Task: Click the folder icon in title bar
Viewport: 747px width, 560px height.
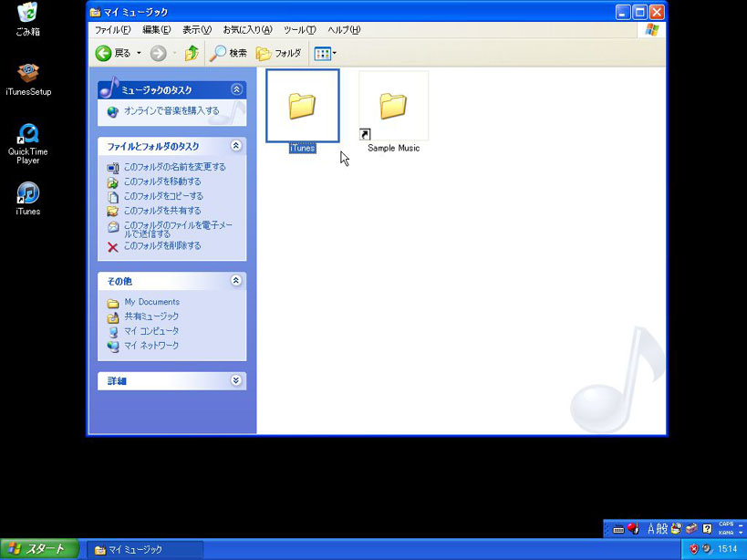Action: tap(95, 12)
